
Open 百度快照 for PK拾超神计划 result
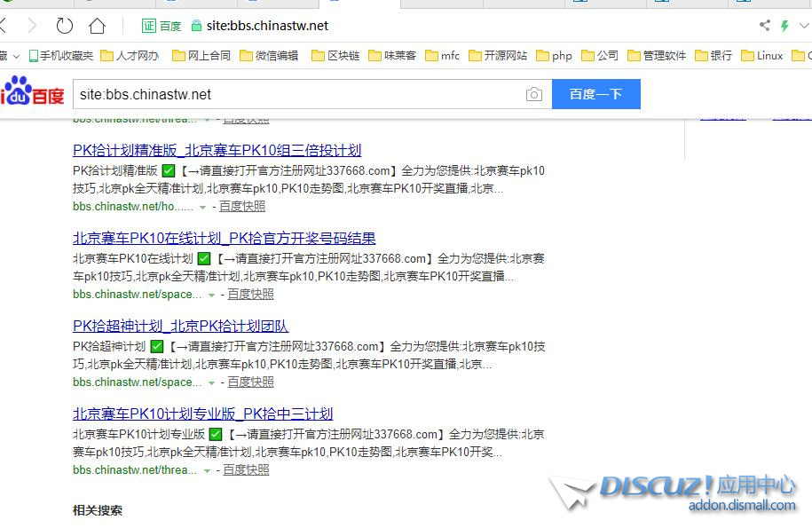pos(250,382)
